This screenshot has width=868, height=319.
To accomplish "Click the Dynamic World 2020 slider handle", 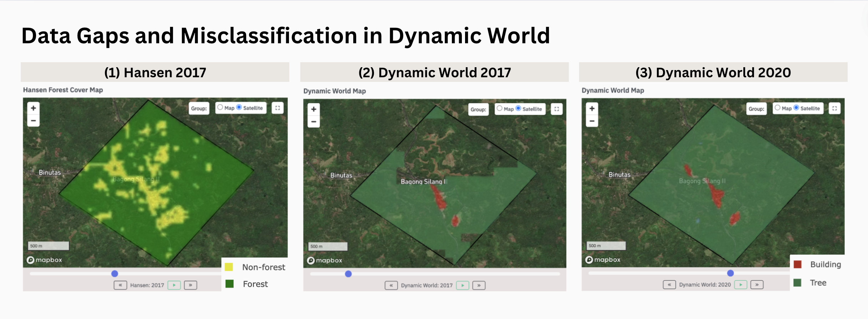I will tap(730, 273).
